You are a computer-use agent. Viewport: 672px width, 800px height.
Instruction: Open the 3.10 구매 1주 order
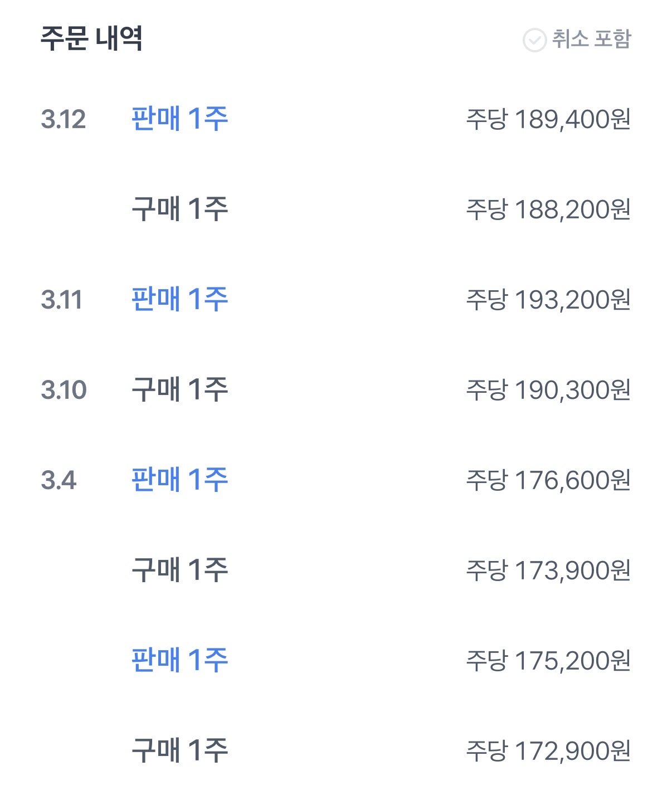click(x=179, y=389)
